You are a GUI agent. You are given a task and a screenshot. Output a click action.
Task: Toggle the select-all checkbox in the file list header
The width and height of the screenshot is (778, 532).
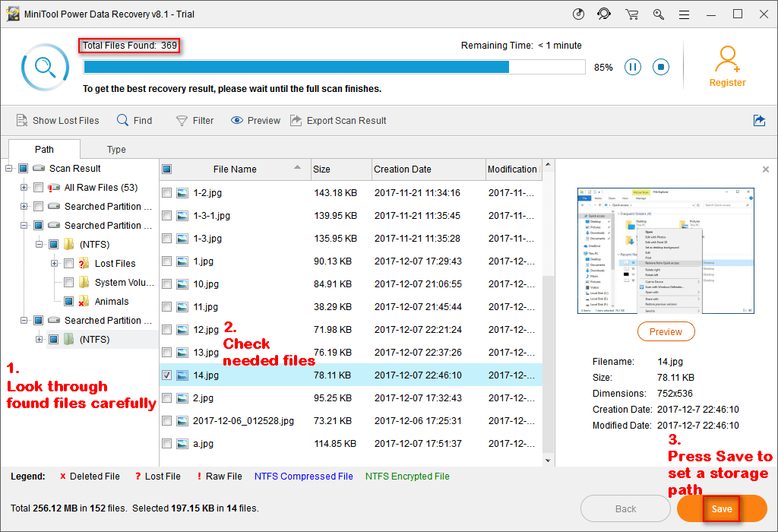166,169
